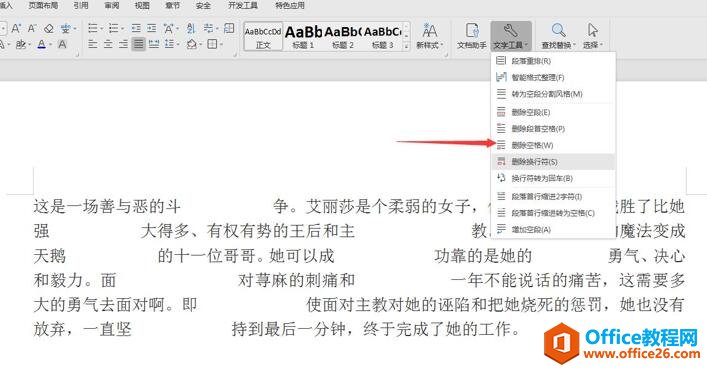Align text to the left
This screenshot has height=371, width=707.
click(92, 44)
